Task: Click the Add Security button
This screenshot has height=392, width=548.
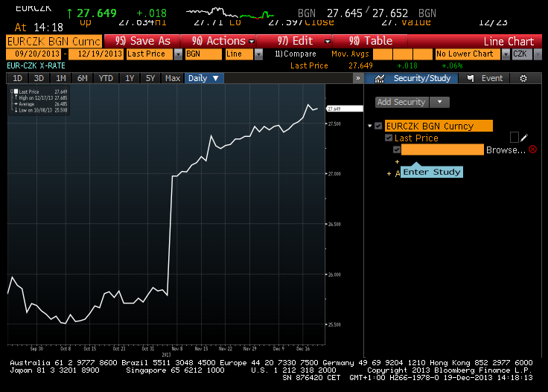Action: [401, 102]
